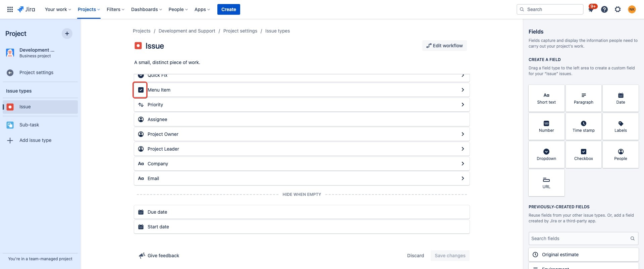Select the Checkbox field type

584,155
